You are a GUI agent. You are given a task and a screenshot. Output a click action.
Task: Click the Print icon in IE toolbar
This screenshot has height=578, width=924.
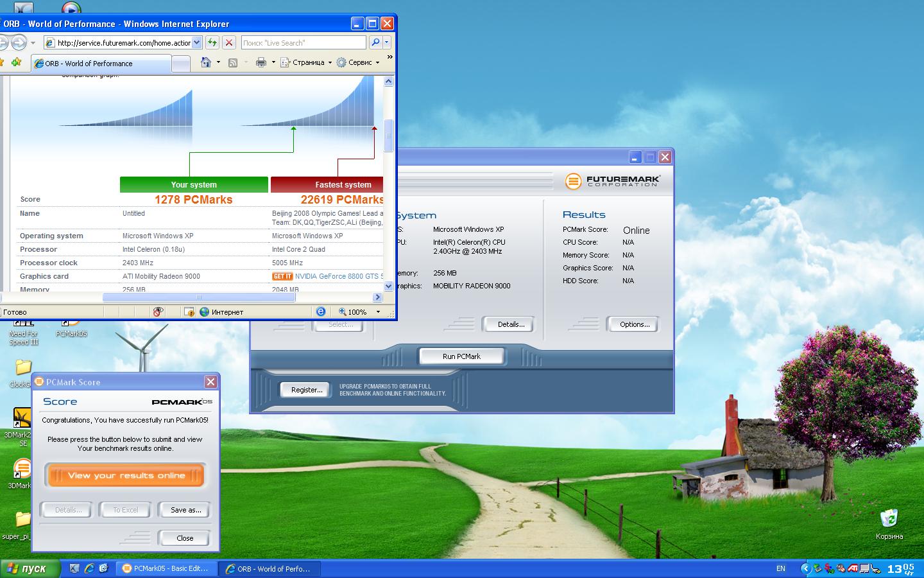click(x=261, y=62)
